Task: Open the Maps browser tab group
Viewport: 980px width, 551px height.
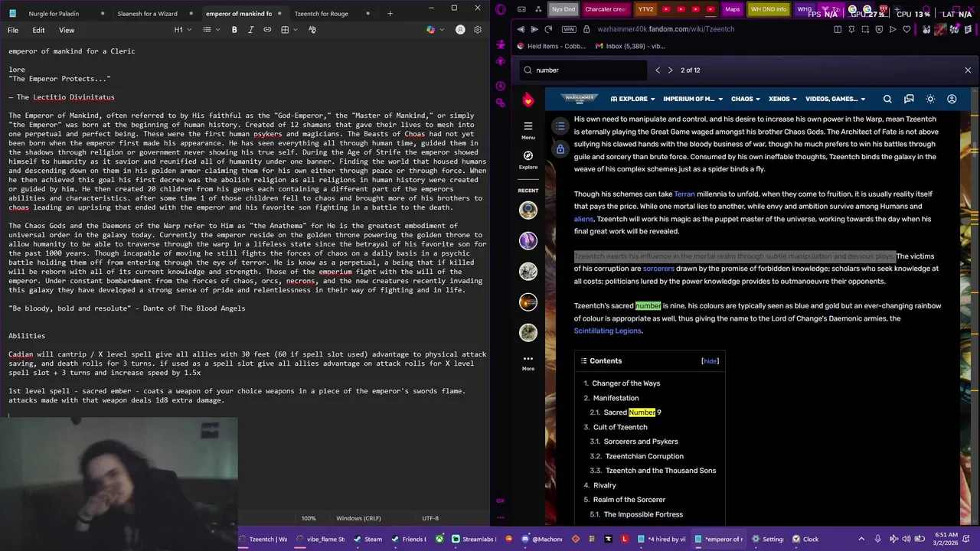Action: 733,9
